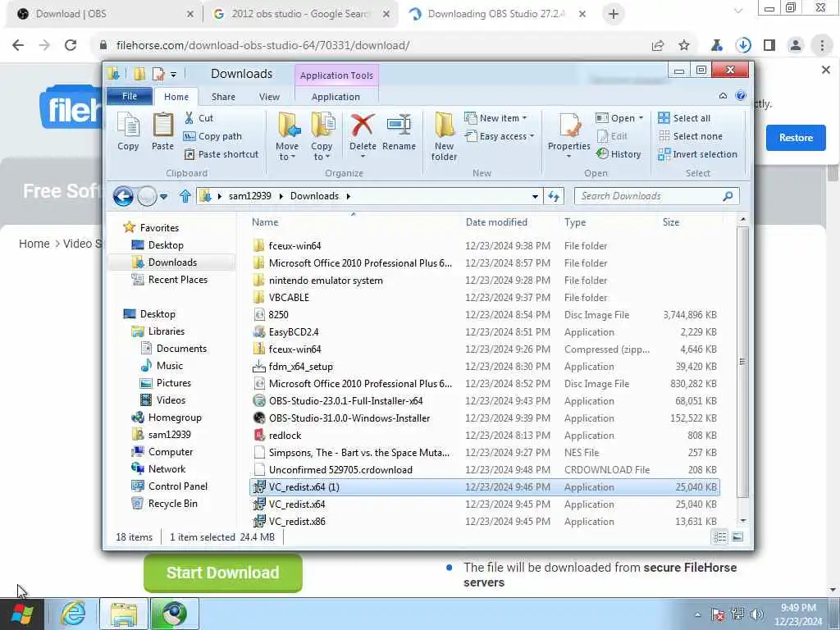Screen dimensions: 840x630
Task: Create a New folder from ribbon
Action: [444, 136]
